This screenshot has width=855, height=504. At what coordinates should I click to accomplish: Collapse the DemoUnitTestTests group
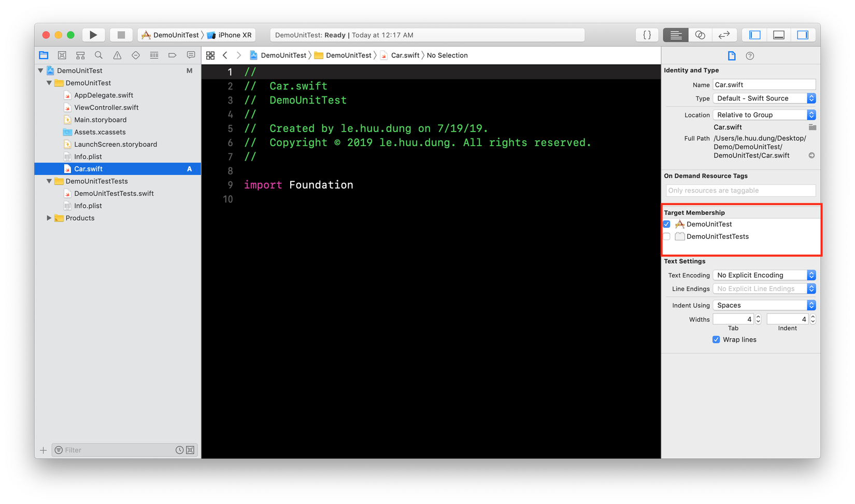coord(49,181)
